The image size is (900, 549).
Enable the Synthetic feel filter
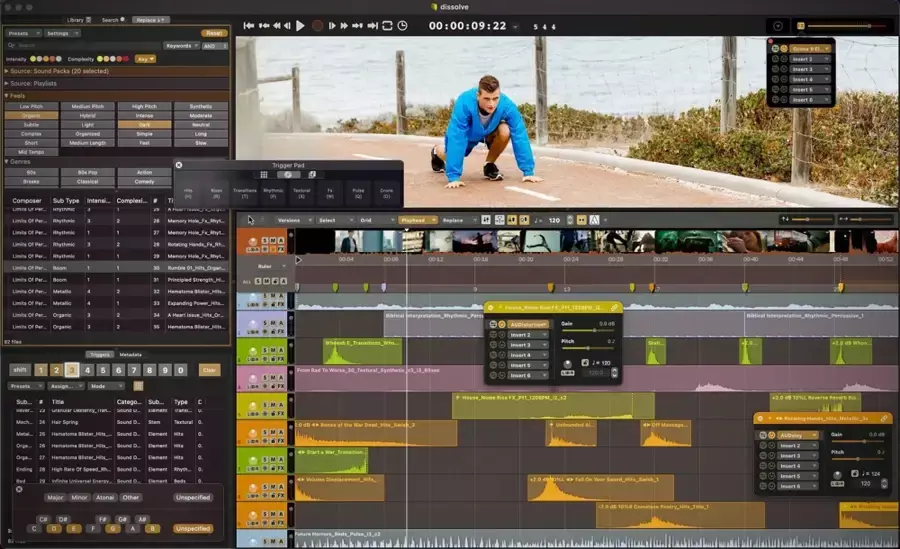tap(200, 105)
